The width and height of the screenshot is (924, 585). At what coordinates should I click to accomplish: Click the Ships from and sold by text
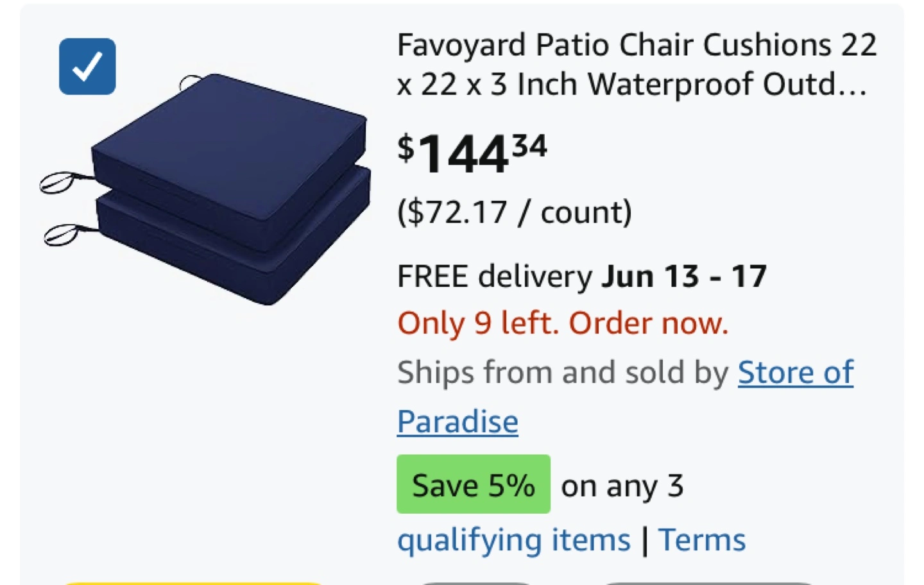(x=563, y=372)
